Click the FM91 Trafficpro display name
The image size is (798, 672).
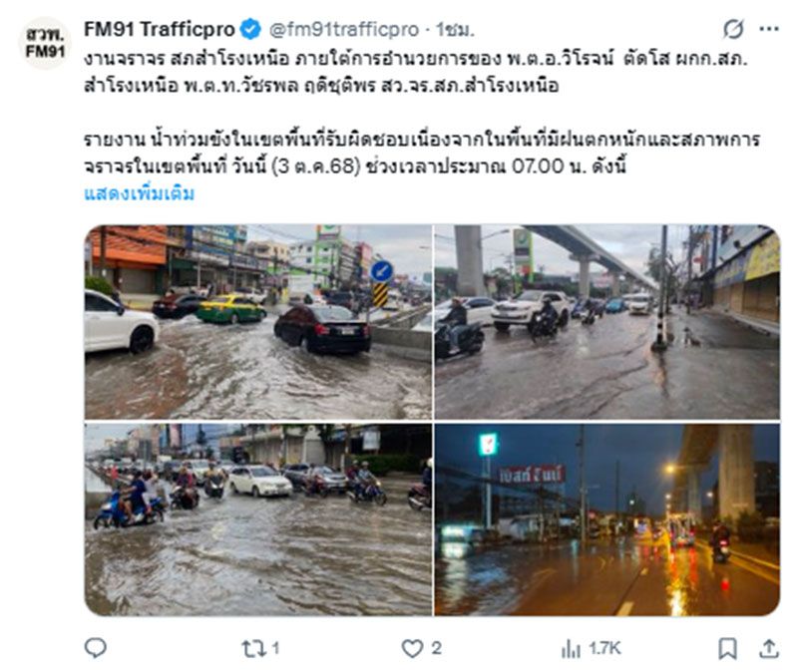point(160,30)
